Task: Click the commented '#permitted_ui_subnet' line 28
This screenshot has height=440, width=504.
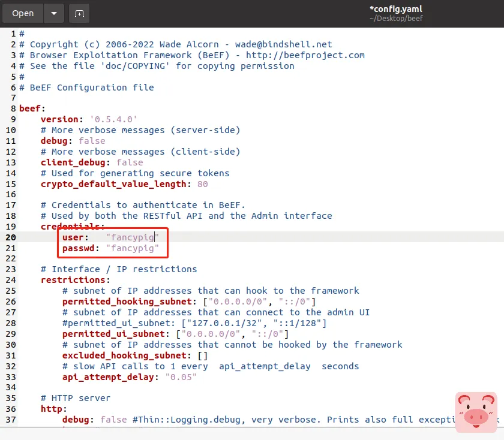Action: click(194, 323)
